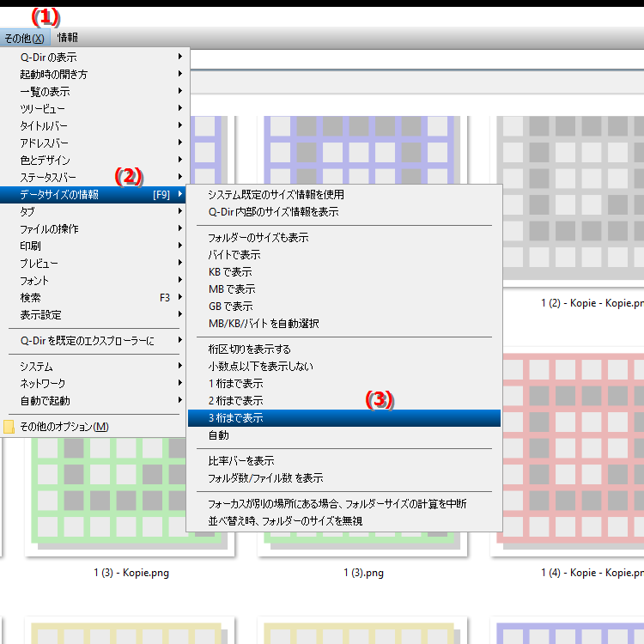Screen dimensions: 644x644
Task: Expand the 印刷 submenu
Action: pos(94,246)
